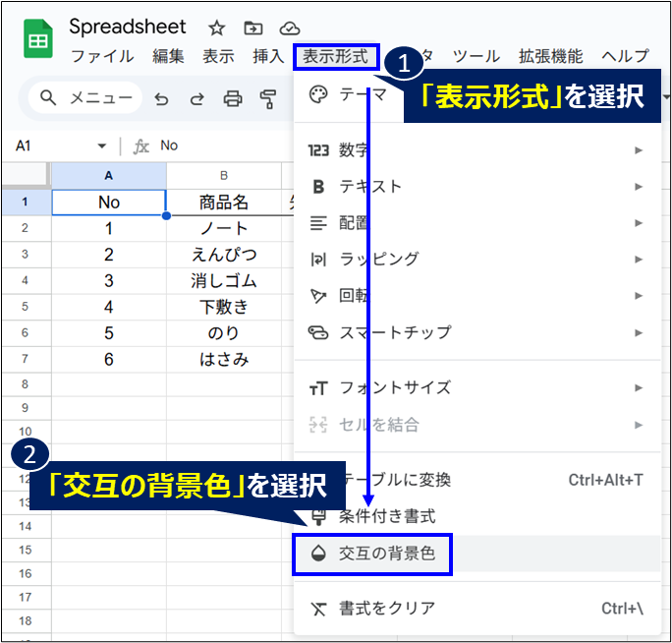Expand the 配置 submenu arrow
Viewport: 672px width, 643px height.
click(639, 223)
